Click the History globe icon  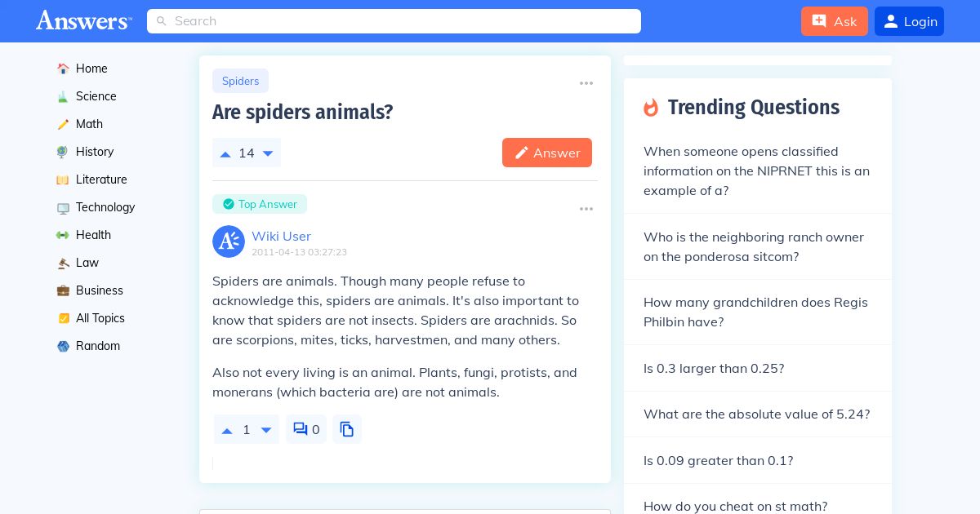pos(63,152)
